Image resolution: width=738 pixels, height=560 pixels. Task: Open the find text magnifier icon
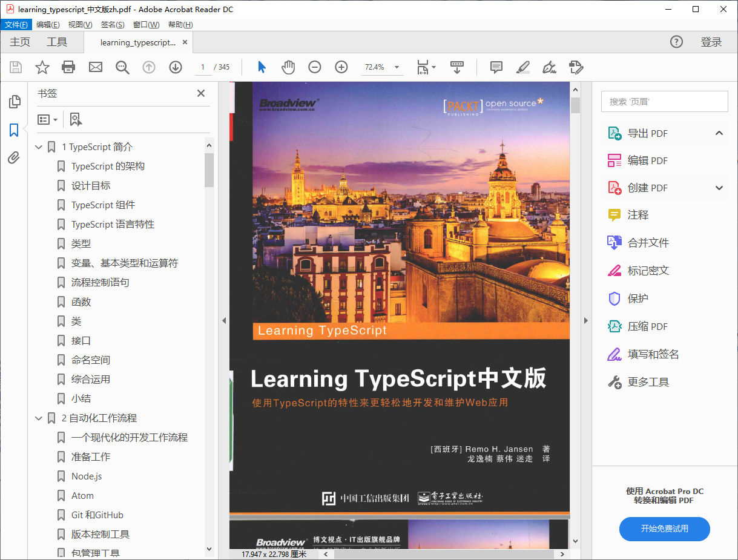click(122, 67)
